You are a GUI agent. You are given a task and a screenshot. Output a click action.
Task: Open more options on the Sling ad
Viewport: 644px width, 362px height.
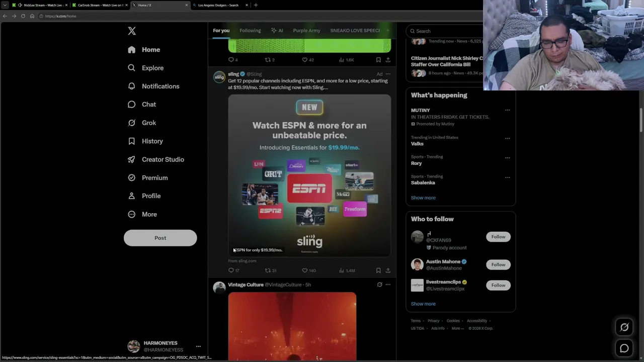pos(388,74)
